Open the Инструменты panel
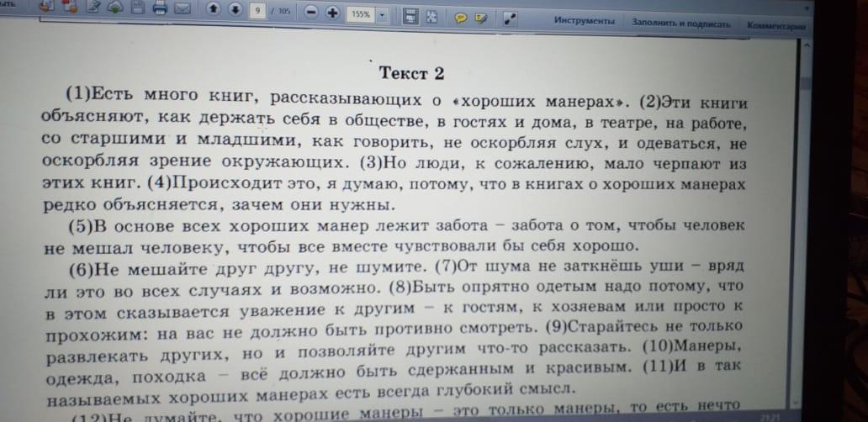 pos(585,21)
